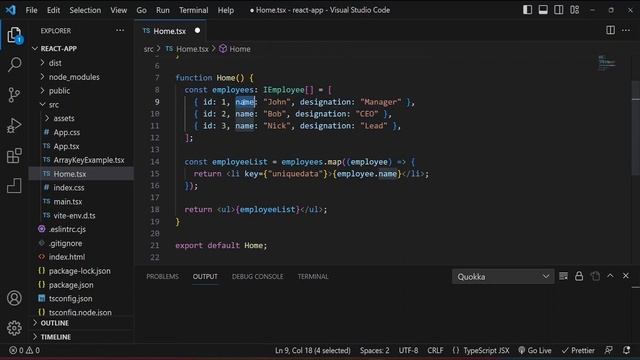
Task: Open the feedback icon in status bar
Action: pos(609,350)
